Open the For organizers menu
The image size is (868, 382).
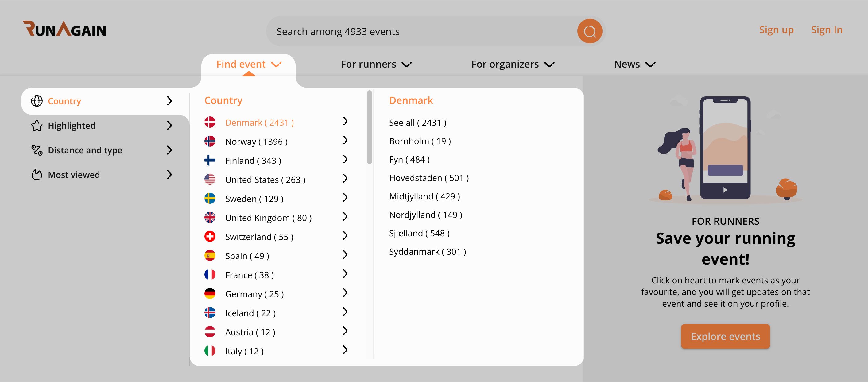[x=513, y=64]
